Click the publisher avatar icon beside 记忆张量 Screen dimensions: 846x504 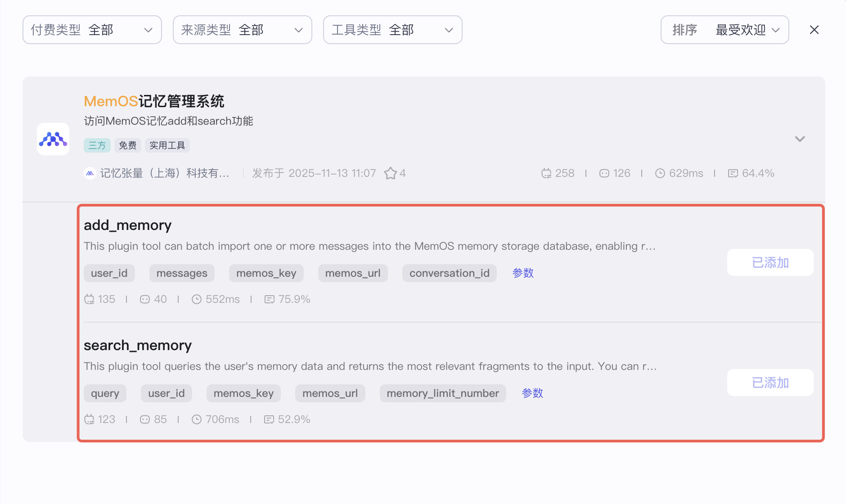click(90, 173)
